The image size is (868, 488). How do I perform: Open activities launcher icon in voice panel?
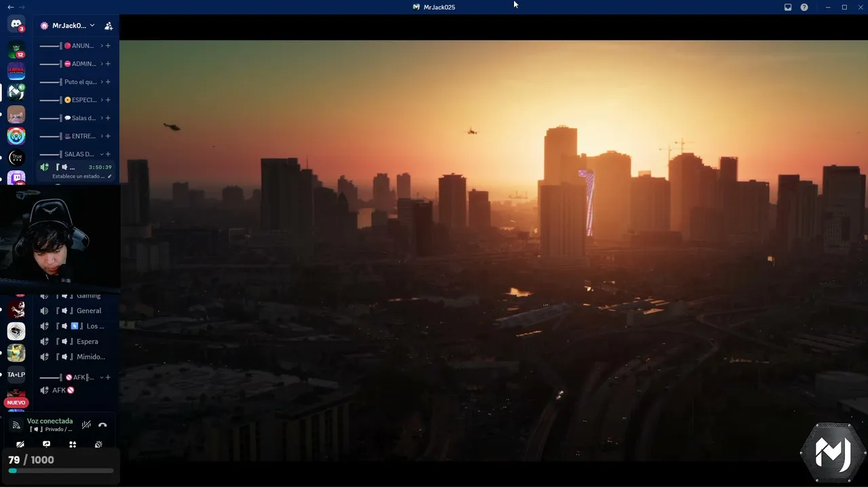73,445
